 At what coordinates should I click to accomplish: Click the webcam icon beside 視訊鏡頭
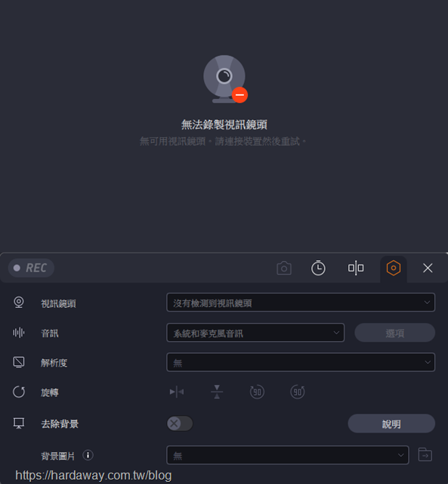(x=19, y=302)
